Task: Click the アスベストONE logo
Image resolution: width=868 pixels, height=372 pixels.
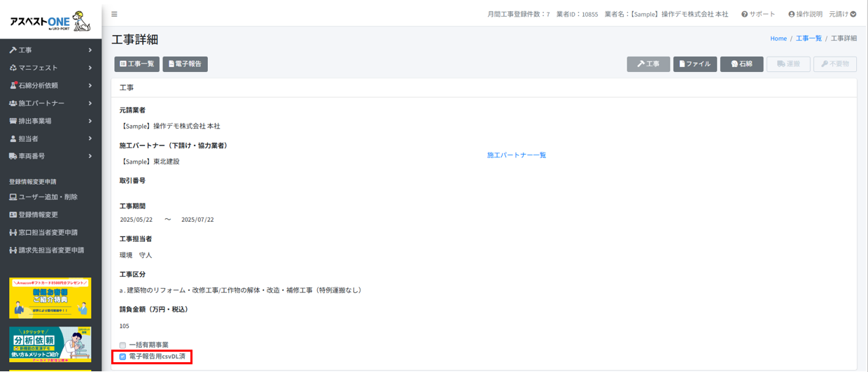Action: (x=50, y=20)
